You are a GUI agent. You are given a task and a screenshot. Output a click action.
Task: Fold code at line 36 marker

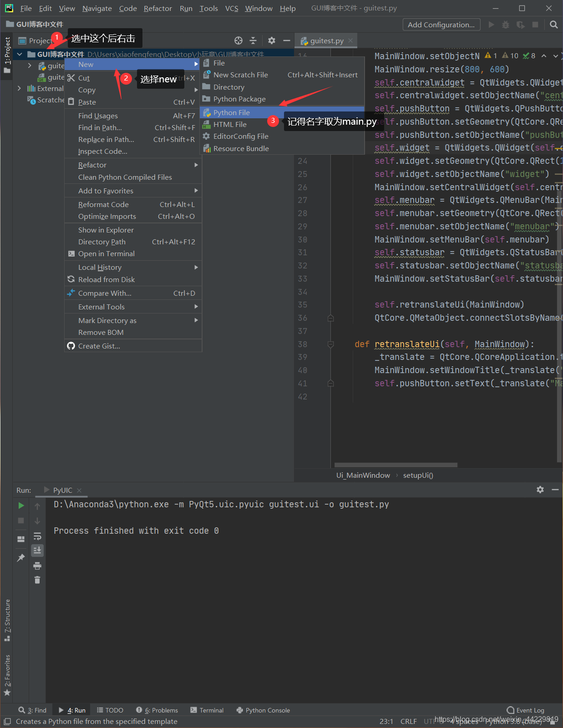tap(331, 318)
